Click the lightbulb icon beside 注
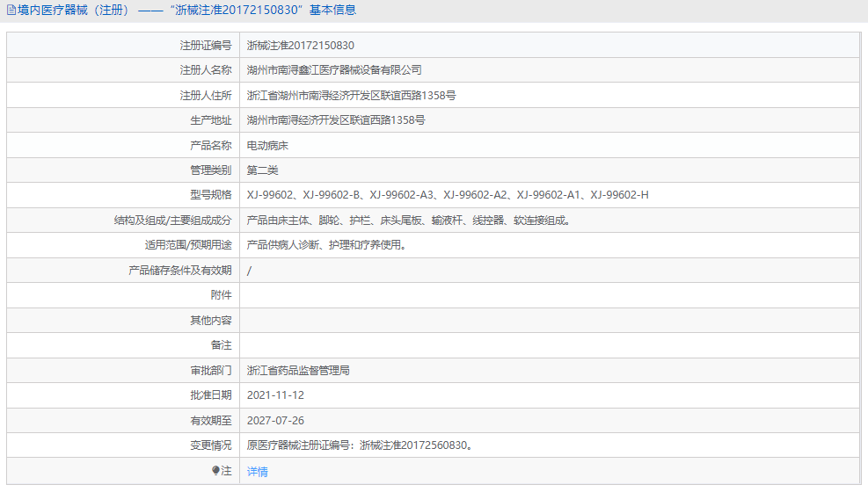Screen dimensions: 868x492 coord(215,470)
